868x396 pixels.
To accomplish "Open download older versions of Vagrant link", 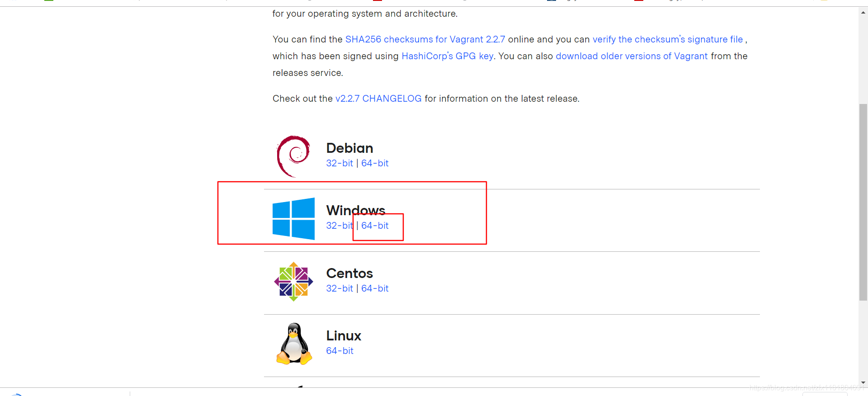I will click(x=632, y=56).
